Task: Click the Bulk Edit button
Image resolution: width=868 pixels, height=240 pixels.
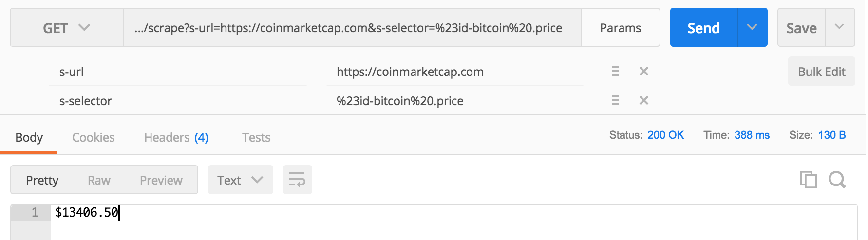Action: click(x=821, y=72)
